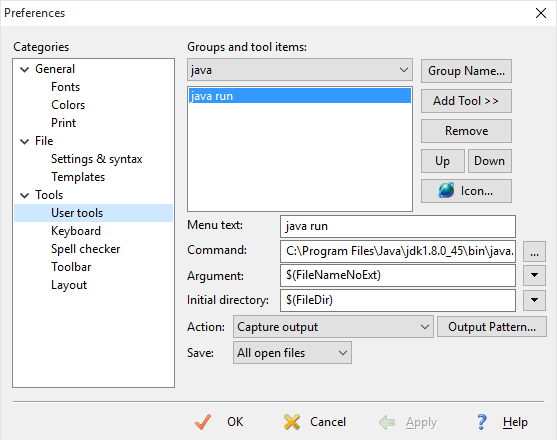
Task: Click inside the Command field
Action: click(x=398, y=251)
